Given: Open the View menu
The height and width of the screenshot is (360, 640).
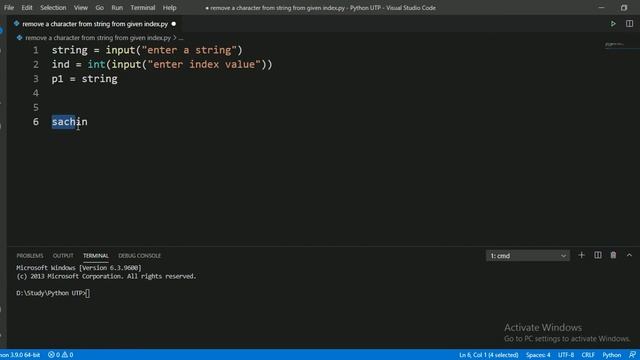Looking at the screenshot, I should pos(81,8).
